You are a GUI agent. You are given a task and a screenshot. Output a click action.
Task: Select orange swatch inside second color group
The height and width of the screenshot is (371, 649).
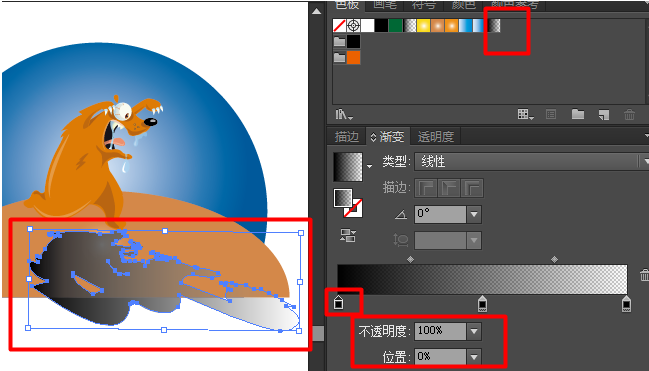tap(353, 58)
